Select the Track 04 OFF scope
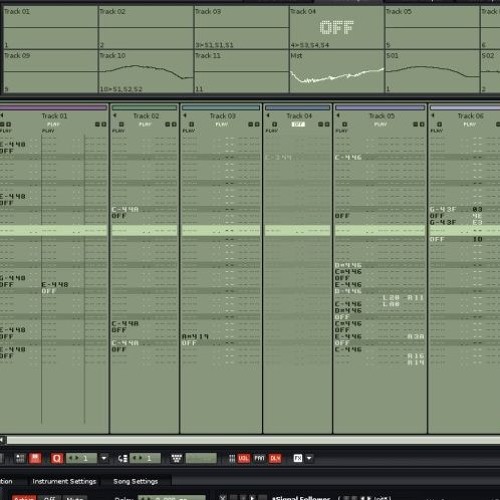 [x=337, y=27]
